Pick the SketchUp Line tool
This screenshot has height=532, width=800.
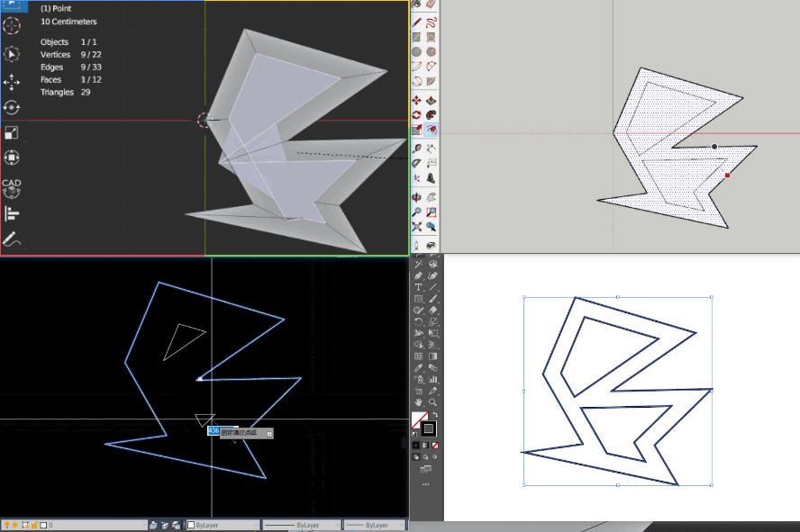tap(417, 23)
